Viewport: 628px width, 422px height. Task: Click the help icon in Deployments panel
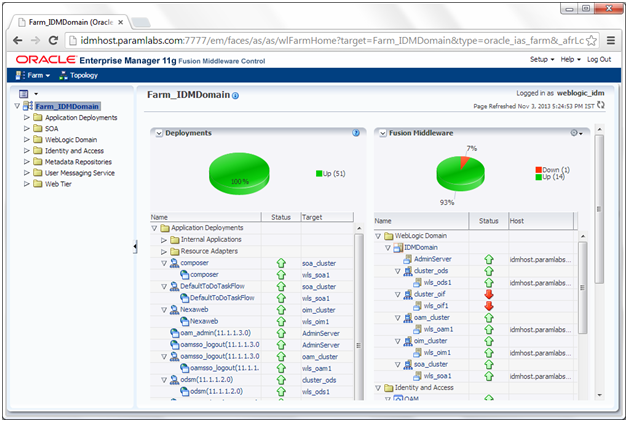pyautogui.click(x=356, y=133)
